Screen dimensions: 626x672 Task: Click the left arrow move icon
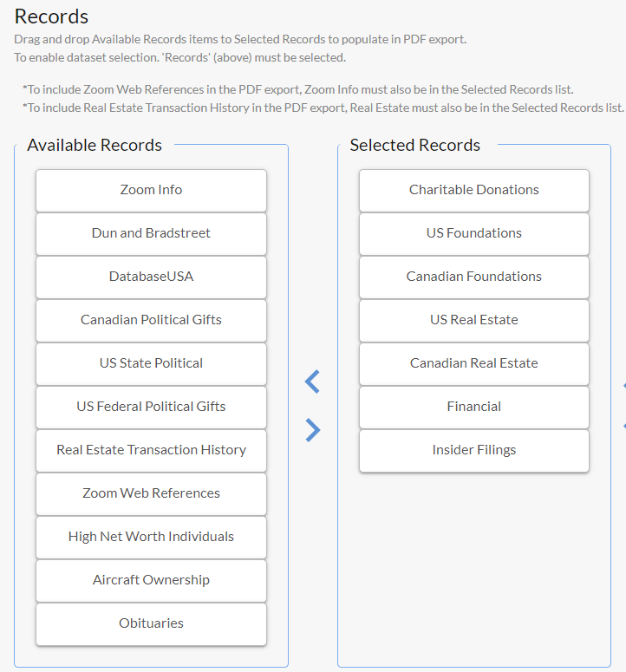coord(313,382)
